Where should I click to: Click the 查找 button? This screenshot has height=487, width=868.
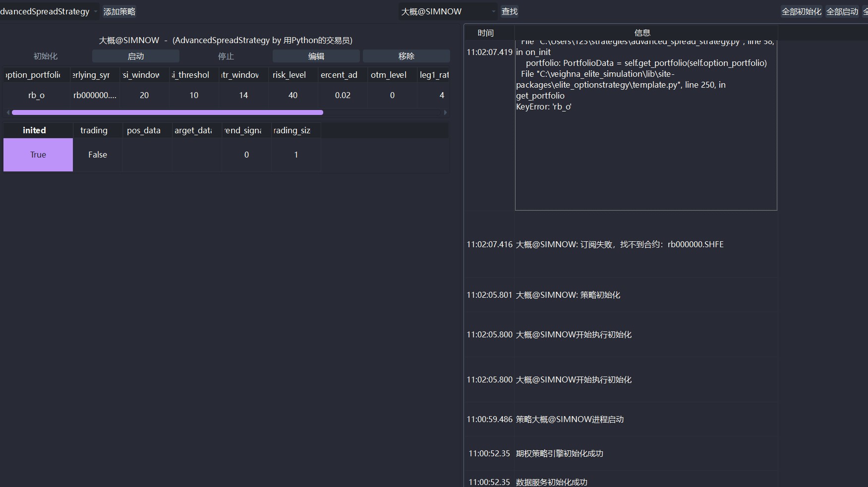[x=509, y=11]
